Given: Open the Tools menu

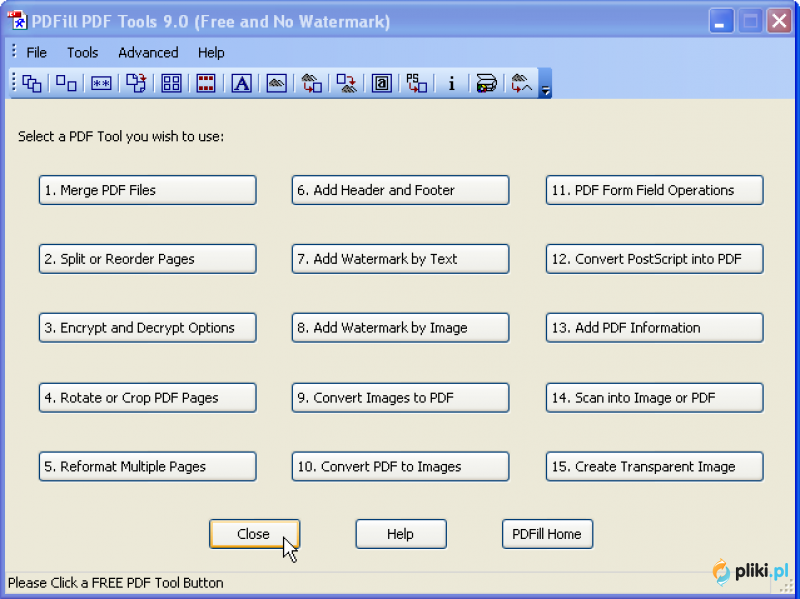Looking at the screenshot, I should click(x=82, y=53).
